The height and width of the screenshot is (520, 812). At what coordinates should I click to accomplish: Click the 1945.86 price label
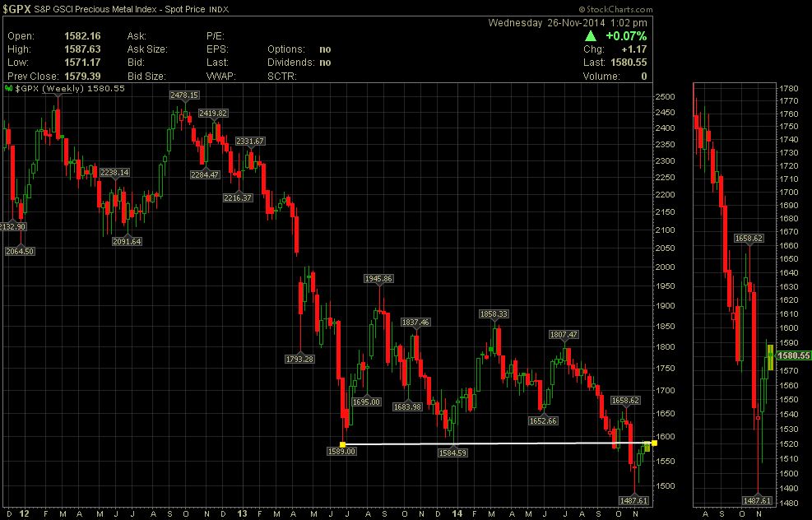pyautogui.click(x=378, y=279)
